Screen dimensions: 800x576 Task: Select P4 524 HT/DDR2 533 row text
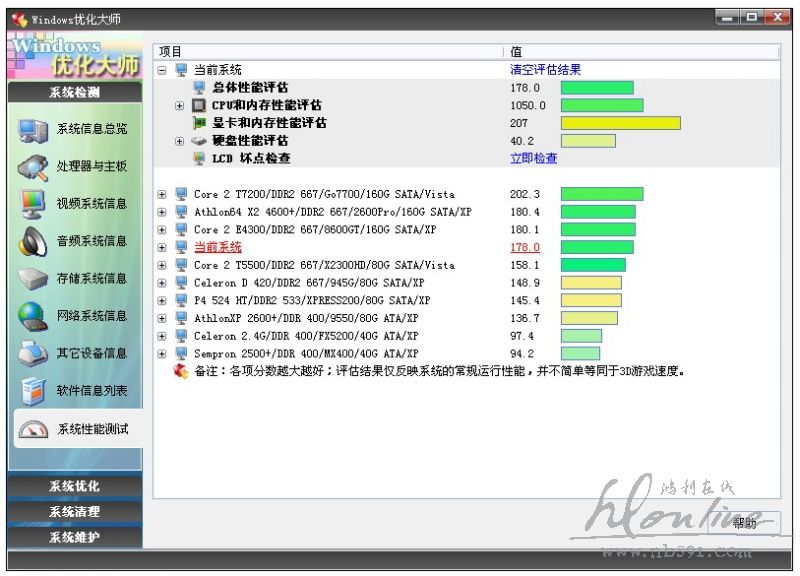point(312,300)
